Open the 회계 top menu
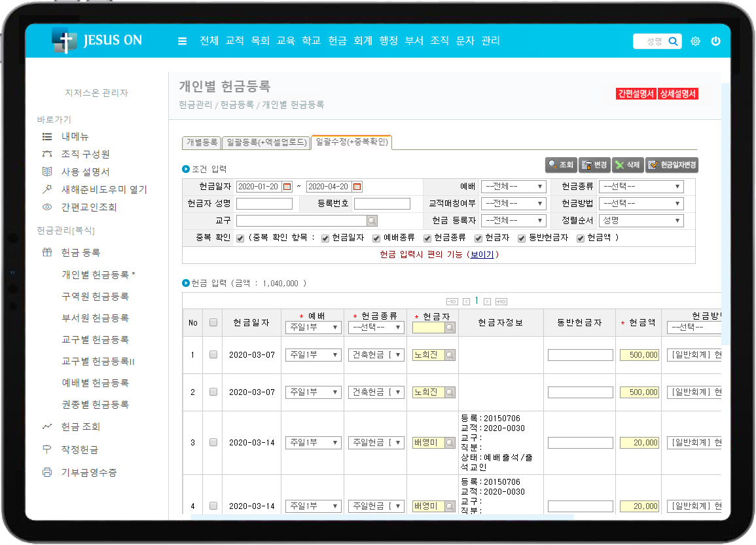 pos(363,41)
